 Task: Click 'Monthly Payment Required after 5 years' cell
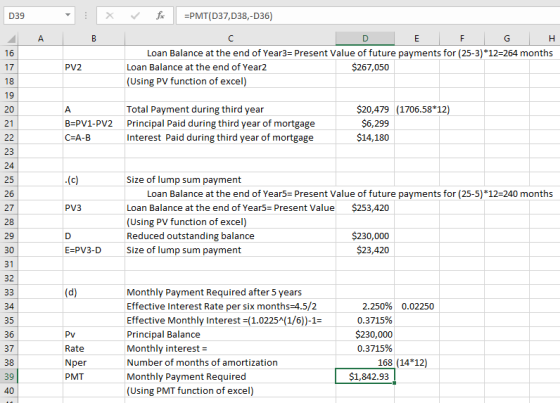click(230, 292)
